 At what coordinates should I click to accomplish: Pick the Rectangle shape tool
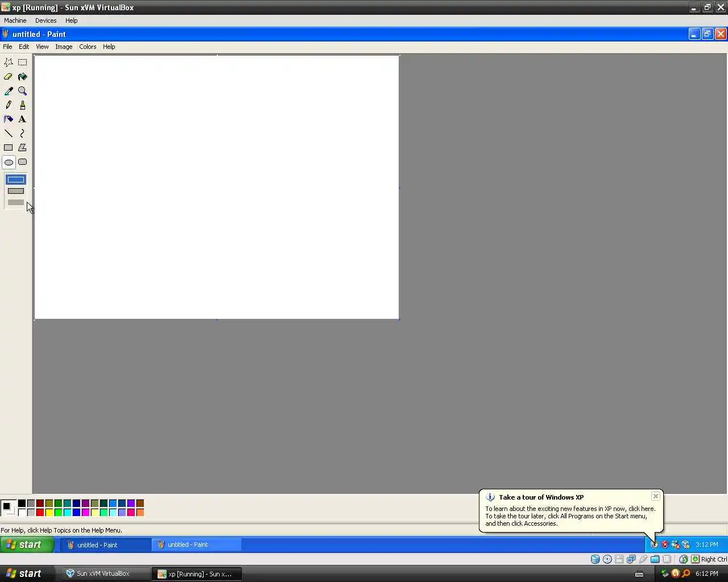[x=9, y=148]
